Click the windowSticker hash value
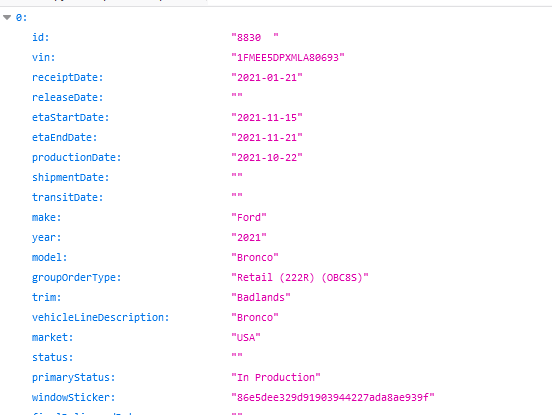Screen dimensions: 552x415 [333, 397]
